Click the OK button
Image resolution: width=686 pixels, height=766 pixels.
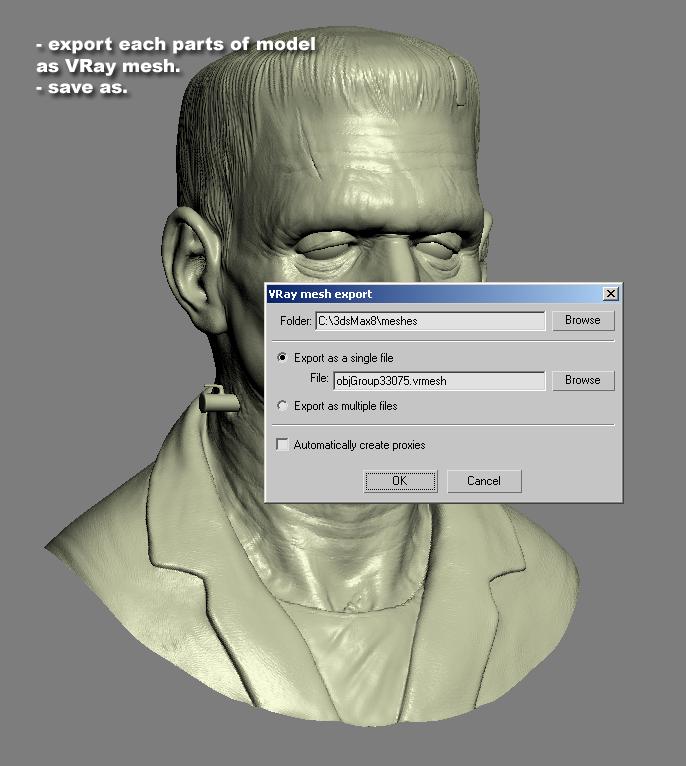tap(400, 481)
